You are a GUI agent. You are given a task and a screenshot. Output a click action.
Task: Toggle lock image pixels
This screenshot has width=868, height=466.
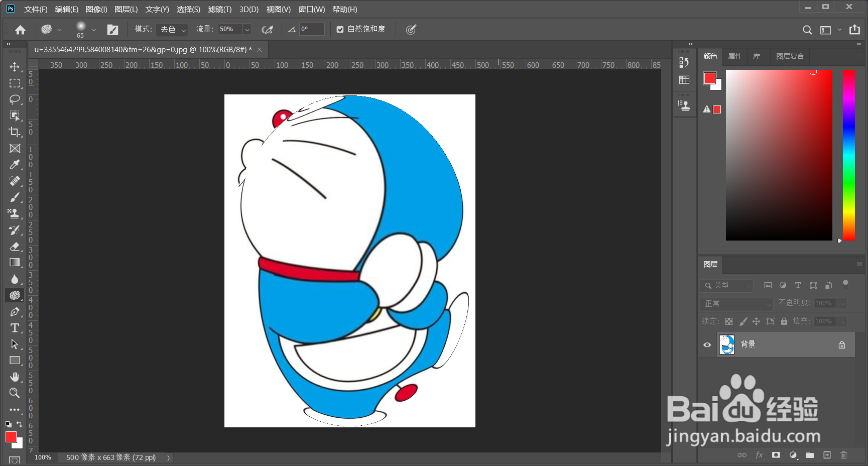click(x=743, y=321)
